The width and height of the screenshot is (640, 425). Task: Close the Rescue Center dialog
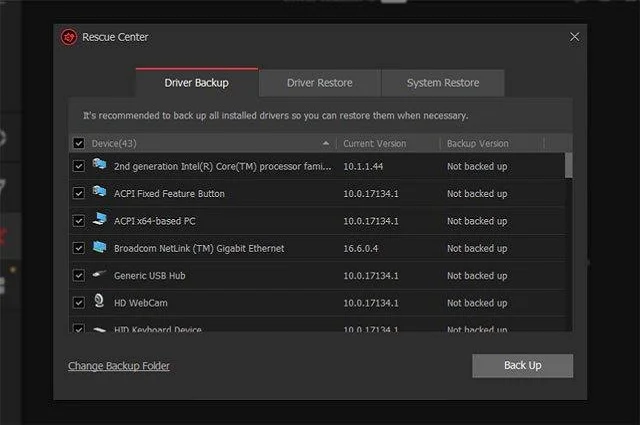(574, 37)
